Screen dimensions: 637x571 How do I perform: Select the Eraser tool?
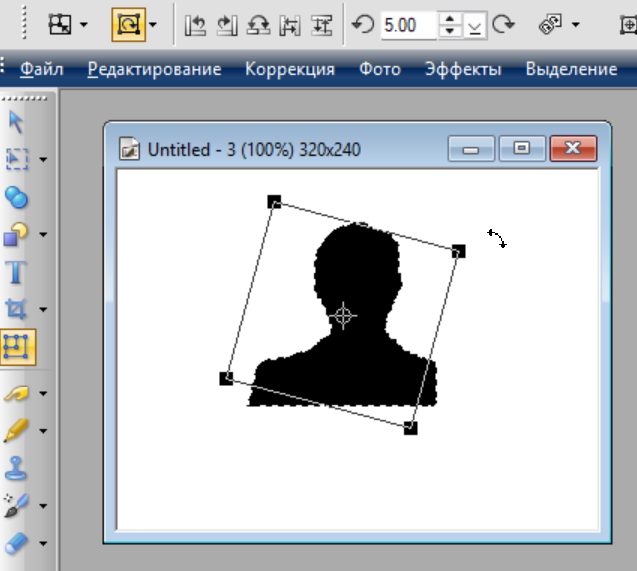point(16,543)
